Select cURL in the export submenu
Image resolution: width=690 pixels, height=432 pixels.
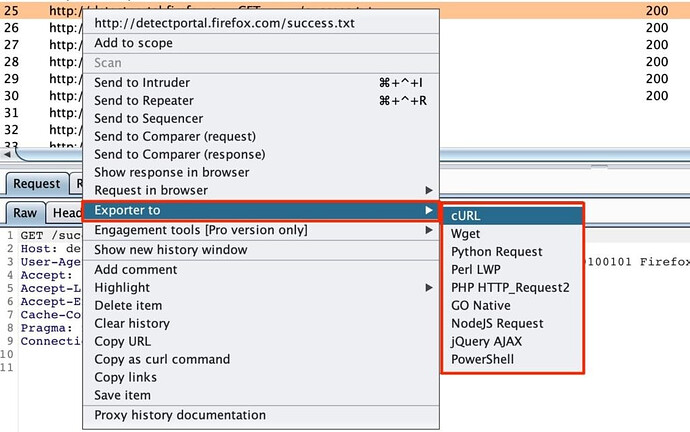(466, 216)
